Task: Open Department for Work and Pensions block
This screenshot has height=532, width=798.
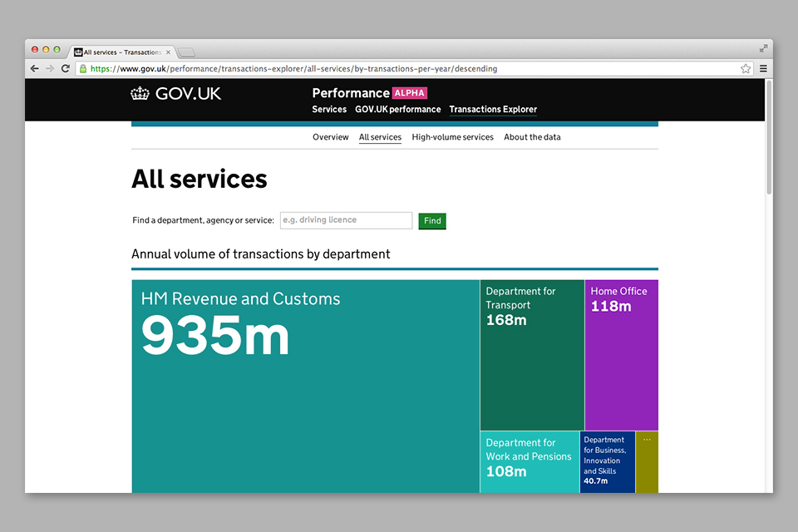Action: pos(530,462)
